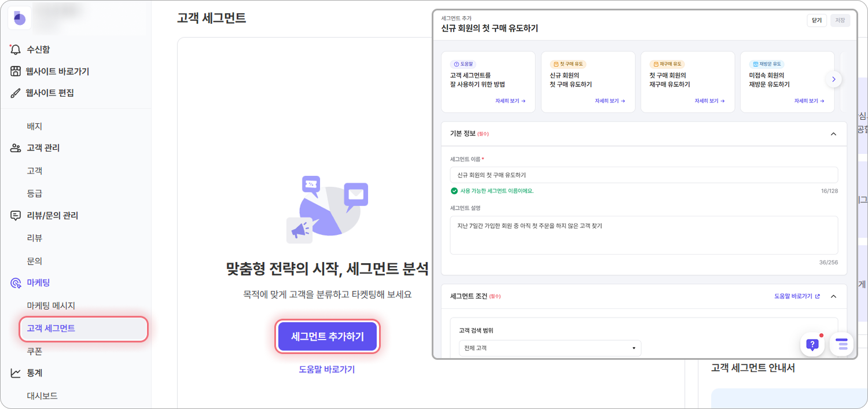This screenshot has width=868, height=409.
Task: Collapse the 기본 정보 section chevron
Action: pyautogui.click(x=833, y=134)
